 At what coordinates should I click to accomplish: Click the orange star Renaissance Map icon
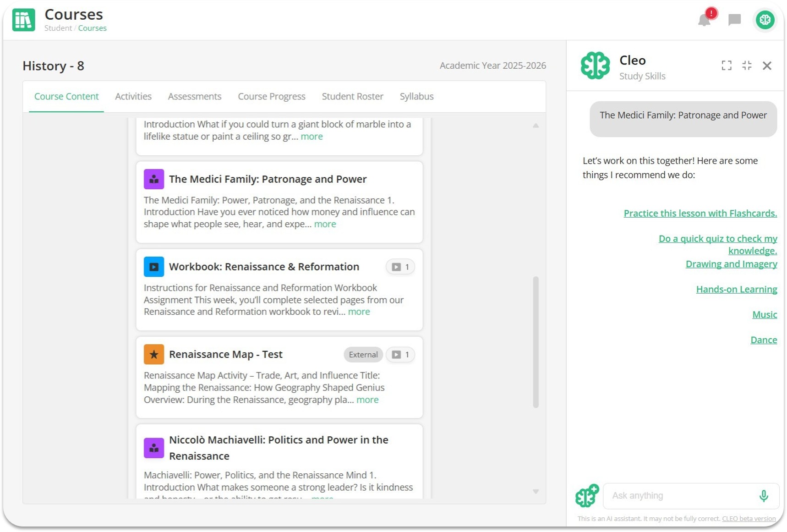point(154,354)
